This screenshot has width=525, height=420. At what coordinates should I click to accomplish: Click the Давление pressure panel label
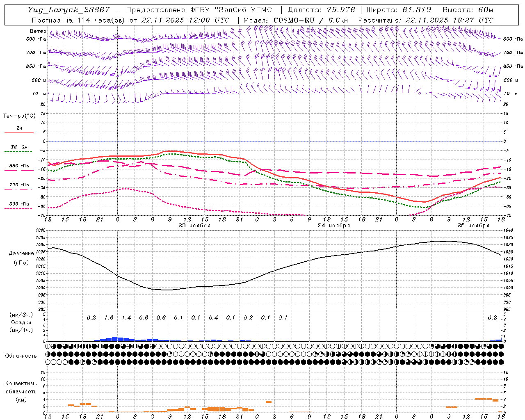pos(21,253)
